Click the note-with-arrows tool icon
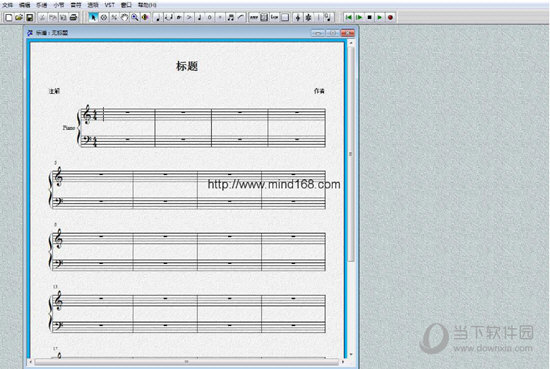This screenshot has height=369, width=550. coord(298,17)
